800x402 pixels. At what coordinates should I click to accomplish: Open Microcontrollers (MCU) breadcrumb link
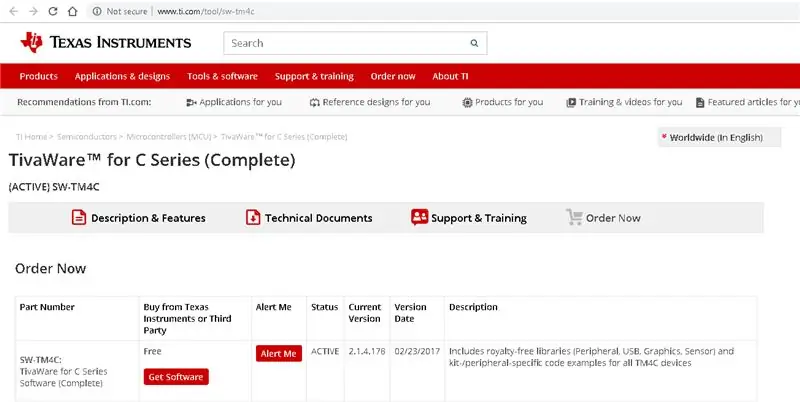pos(169,137)
